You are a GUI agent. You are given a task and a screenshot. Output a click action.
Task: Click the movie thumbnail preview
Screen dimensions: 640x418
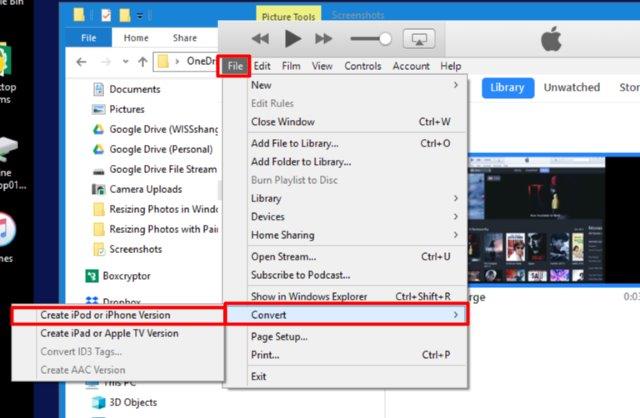click(537, 219)
